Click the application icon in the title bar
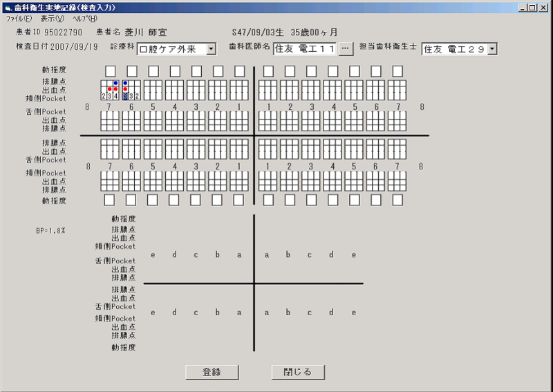This screenshot has height=392, width=553. pyautogui.click(x=8, y=7)
